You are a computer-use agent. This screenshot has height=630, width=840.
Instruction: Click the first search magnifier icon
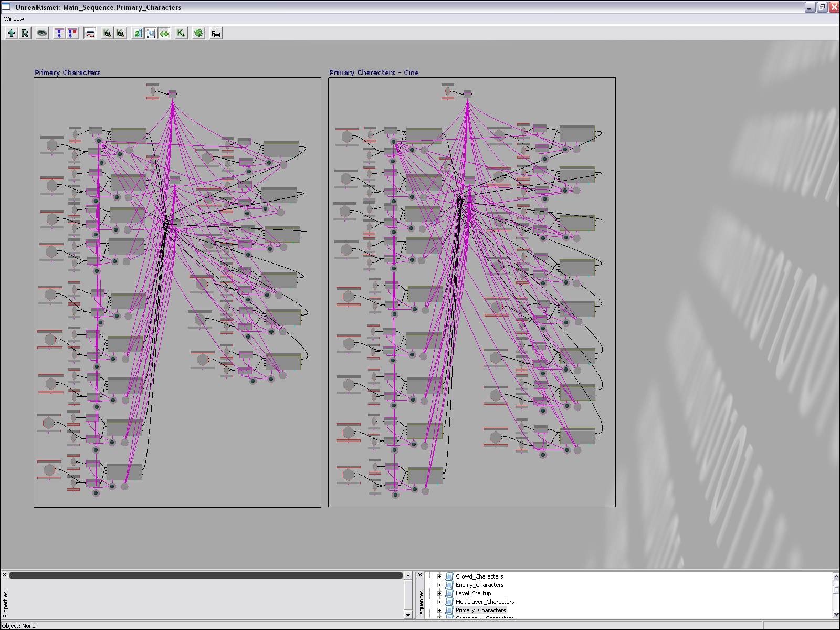click(107, 33)
